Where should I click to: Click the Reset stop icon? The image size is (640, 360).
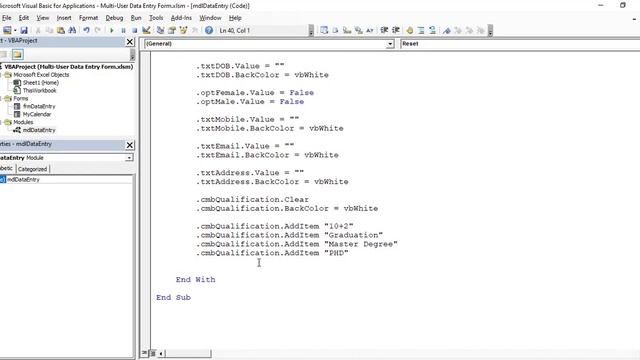134,30
